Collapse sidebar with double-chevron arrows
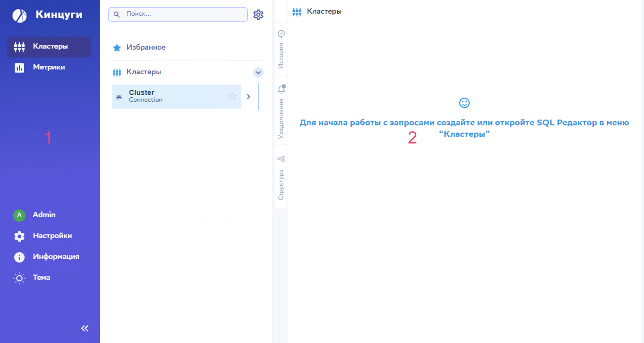644x343 pixels. [85, 328]
